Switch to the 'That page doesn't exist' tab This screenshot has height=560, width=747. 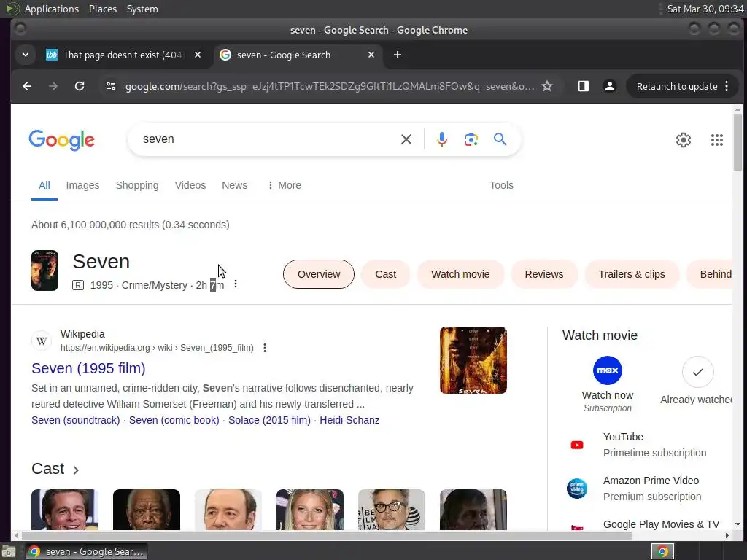123,55
